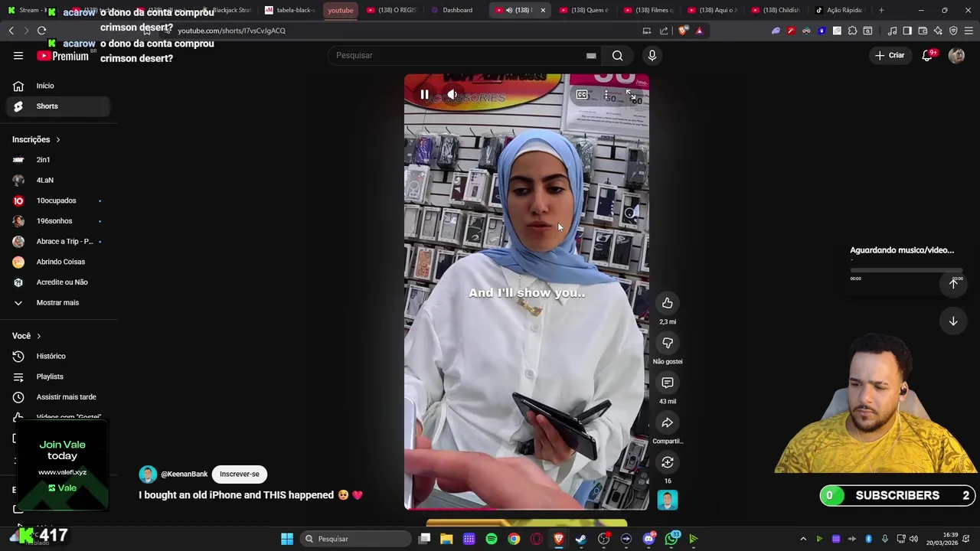980x551 pixels.
Task: Open the 196sonhos subscription
Action: [x=58, y=221]
